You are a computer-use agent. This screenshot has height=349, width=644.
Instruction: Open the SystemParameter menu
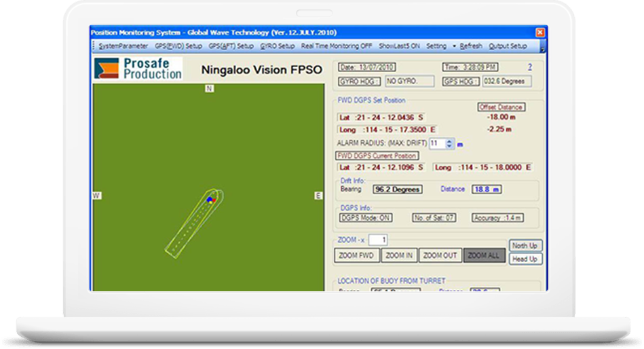coord(124,46)
